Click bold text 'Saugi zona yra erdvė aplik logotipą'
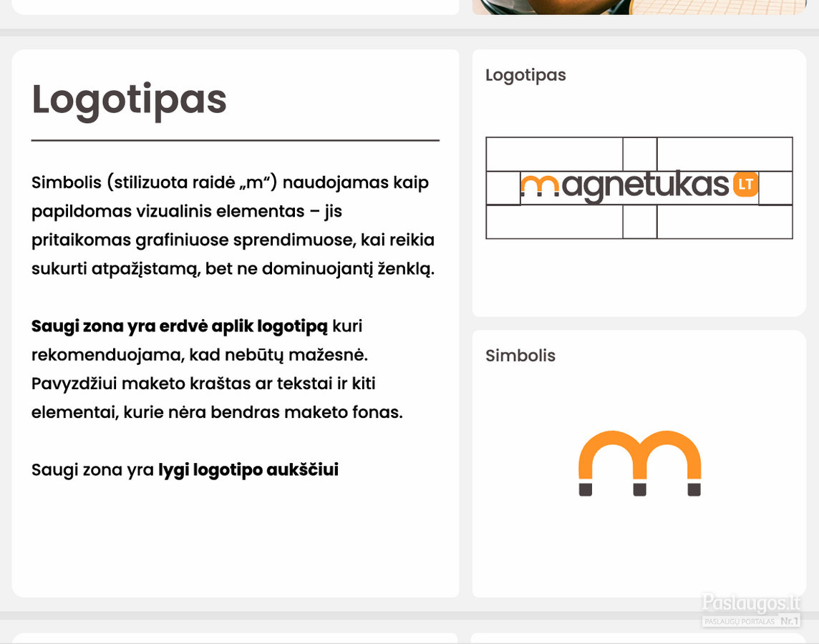Viewport: 819px width, 644px height. pyautogui.click(x=179, y=326)
